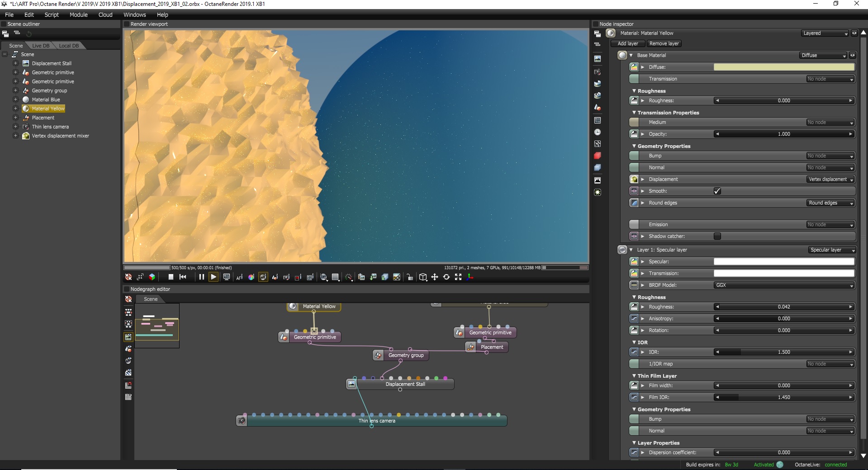Switch to the Local DB tab
Viewport: 868px width, 470px height.
click(x=69, y=46)
